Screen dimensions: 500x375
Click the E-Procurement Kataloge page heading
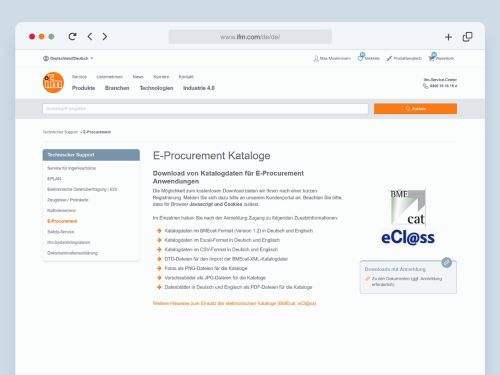212,156
